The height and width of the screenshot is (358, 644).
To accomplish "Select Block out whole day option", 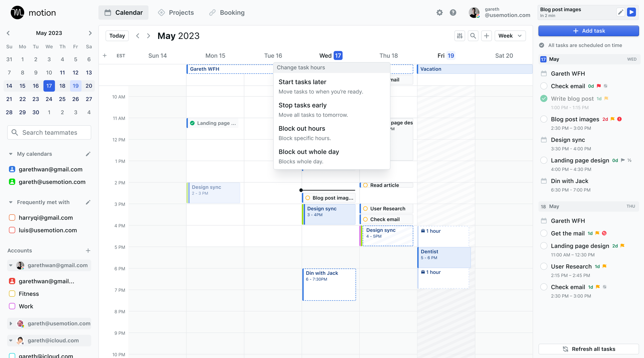I will 308,152.
